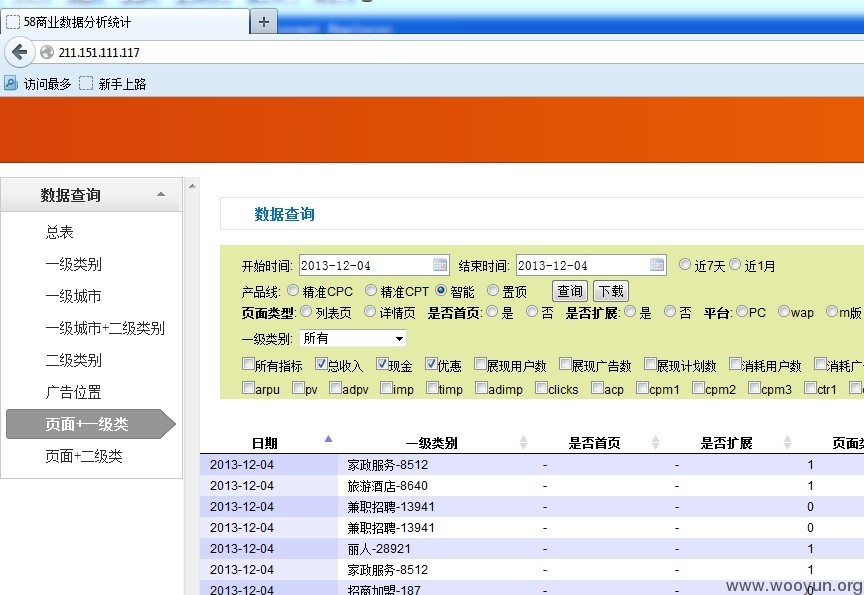Open 一级城市+二级类别 in the sidebar
The image size is (864, 595).
click(x=105, y=328)
